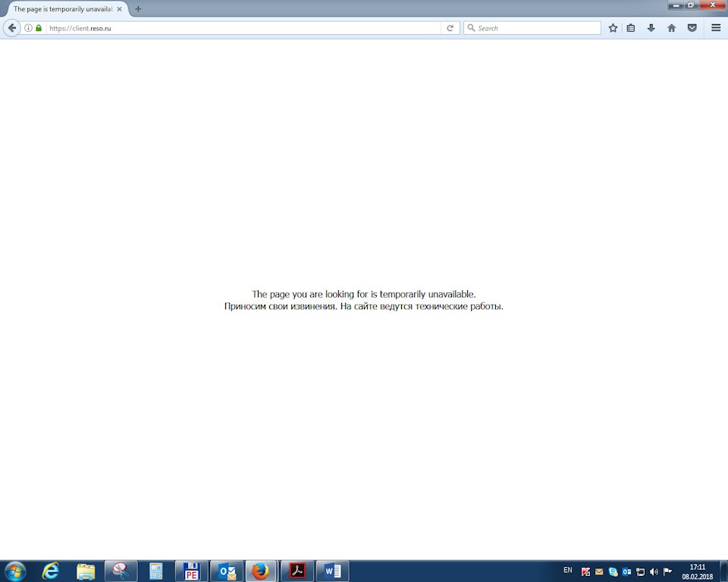
Task: Go back using the browser back arrow
Action: [x=11, y=28]
